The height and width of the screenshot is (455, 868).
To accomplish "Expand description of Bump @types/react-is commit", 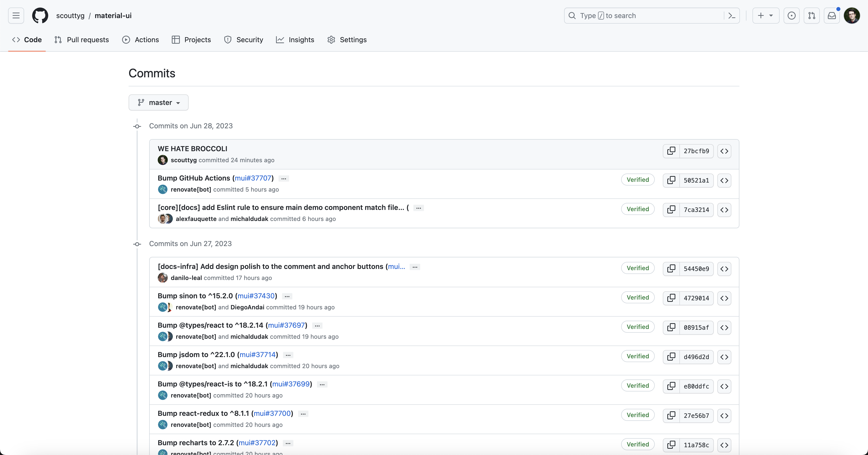I will (322, 384).
